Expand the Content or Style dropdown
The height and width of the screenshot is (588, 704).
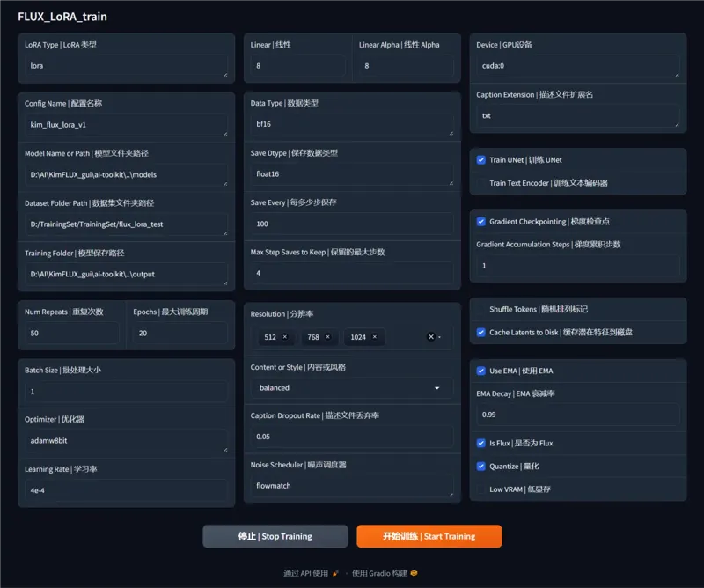tap(436, 388)
